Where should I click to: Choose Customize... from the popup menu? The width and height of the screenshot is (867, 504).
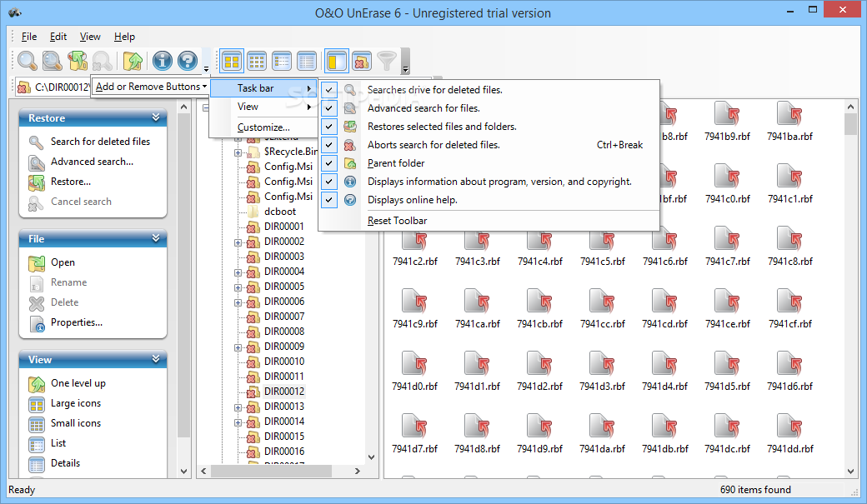click(x=263, y=127)
